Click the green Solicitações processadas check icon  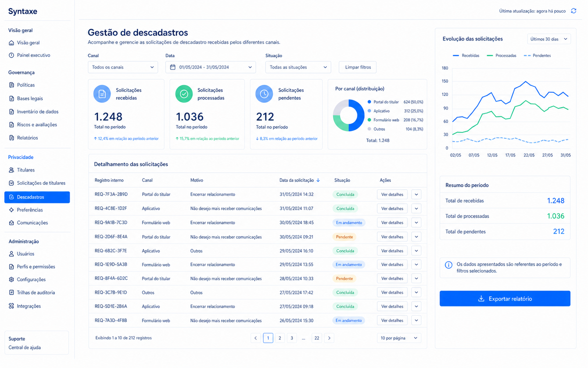point(184,94)
